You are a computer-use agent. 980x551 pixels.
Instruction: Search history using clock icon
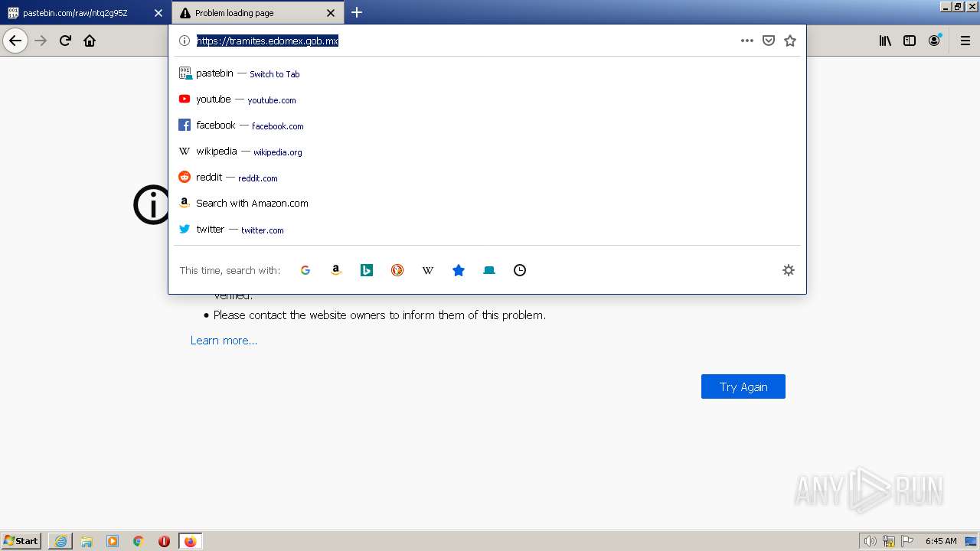coord(520,270)
